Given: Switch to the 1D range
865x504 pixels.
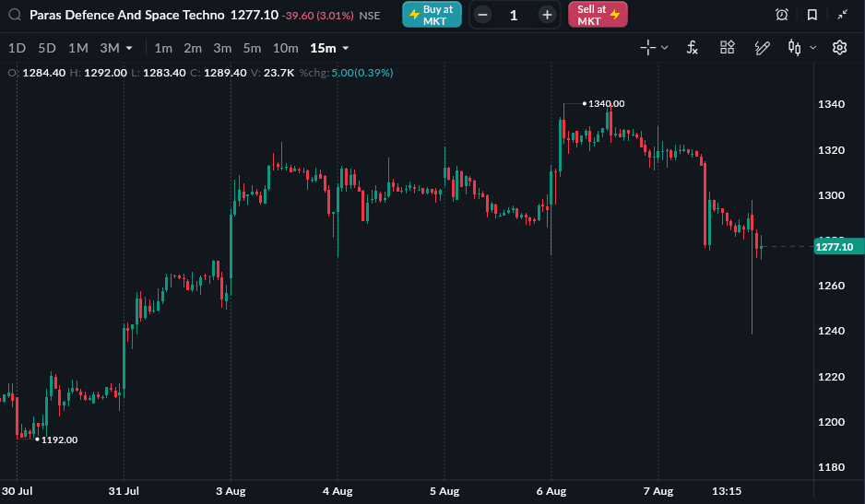Looking at the screenshot, I should (18, 49).
